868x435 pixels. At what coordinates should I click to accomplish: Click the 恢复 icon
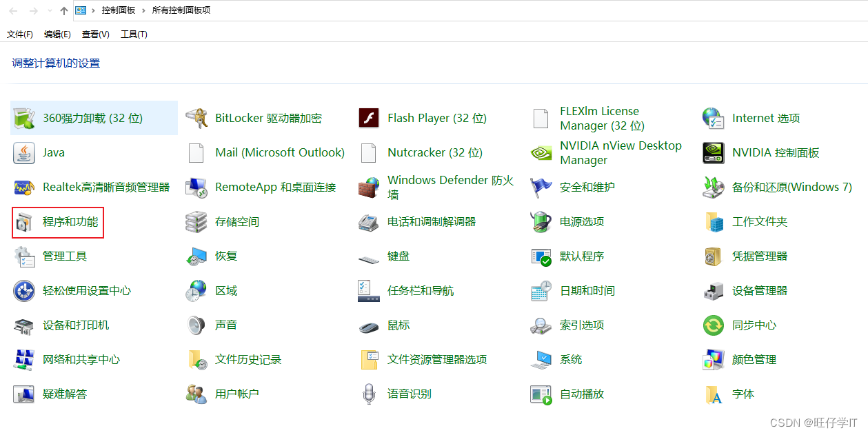tap(196, 256)
